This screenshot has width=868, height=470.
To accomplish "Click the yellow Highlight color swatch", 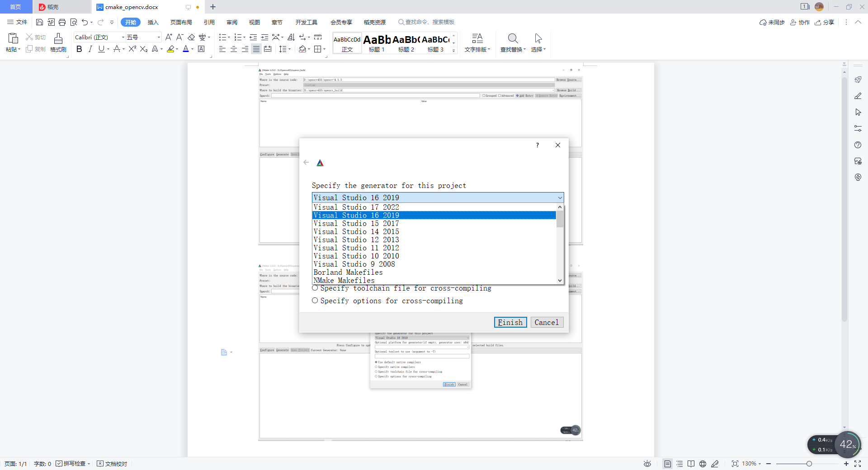I will (x=170, y=49).
